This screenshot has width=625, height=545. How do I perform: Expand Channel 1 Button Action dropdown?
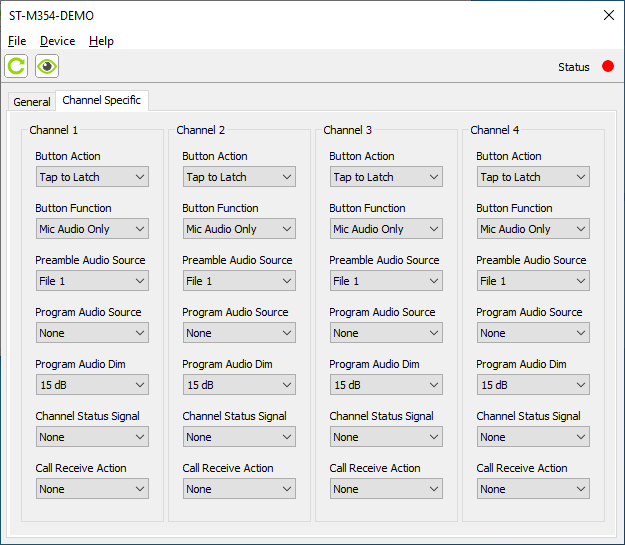pyautogui.click(x=92, y=177)
